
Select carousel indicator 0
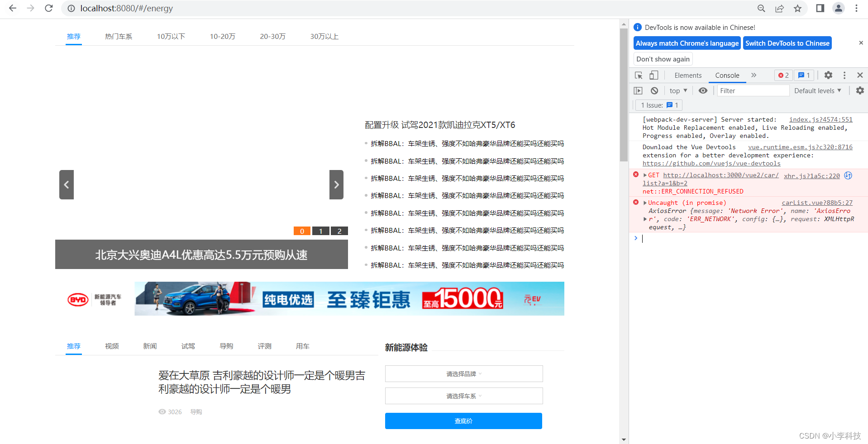pos(302,231)
